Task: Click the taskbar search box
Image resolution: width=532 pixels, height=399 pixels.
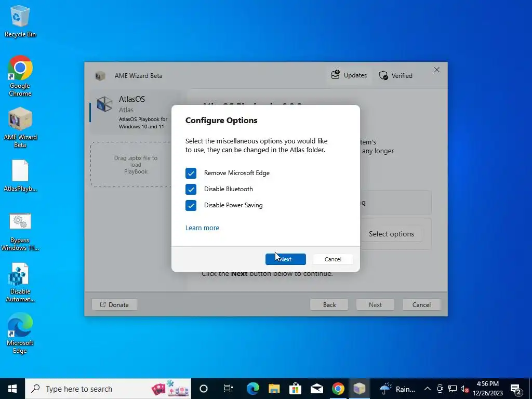Action: pyautogui.click(x=108, y=389)
